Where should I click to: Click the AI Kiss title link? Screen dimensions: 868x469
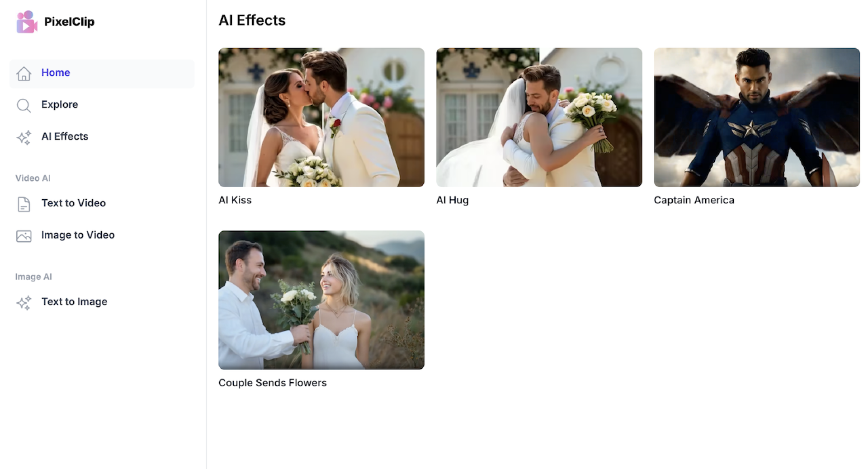(x=235, y=200)
